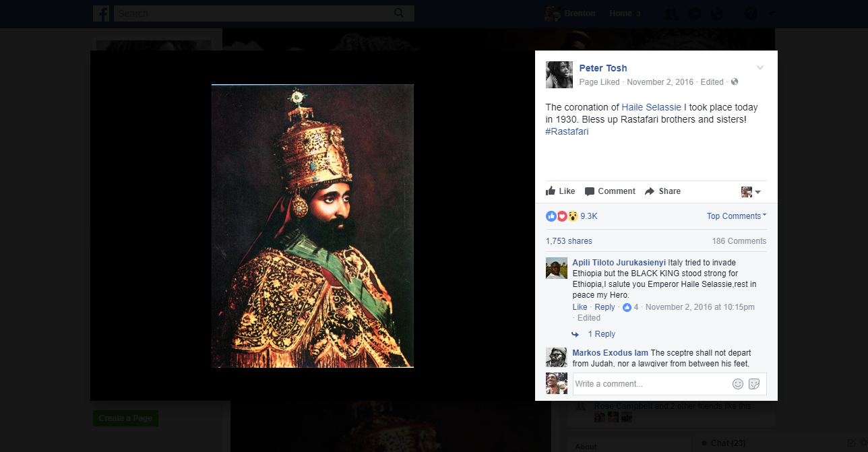Go to Home in the top bar
This screenshot has height=452, width=868.
click(x=621, y=13)
